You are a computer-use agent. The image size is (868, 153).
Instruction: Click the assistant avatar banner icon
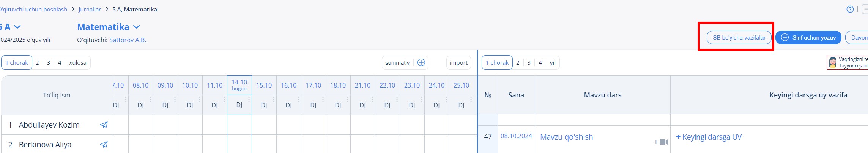point(833,63)
